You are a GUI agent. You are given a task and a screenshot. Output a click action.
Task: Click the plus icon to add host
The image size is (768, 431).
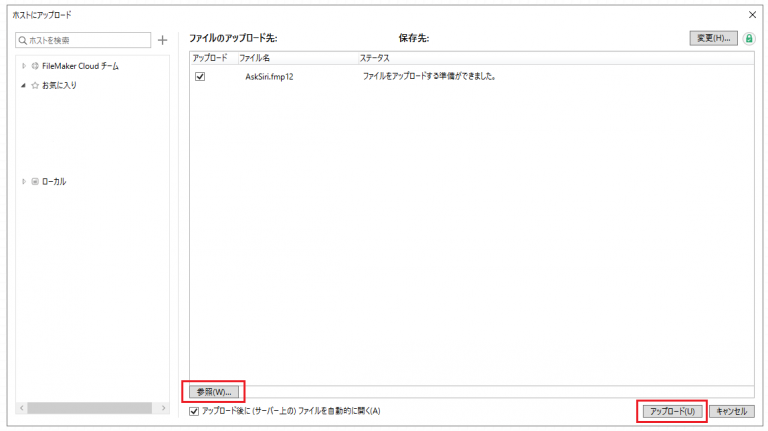point(162,40)
